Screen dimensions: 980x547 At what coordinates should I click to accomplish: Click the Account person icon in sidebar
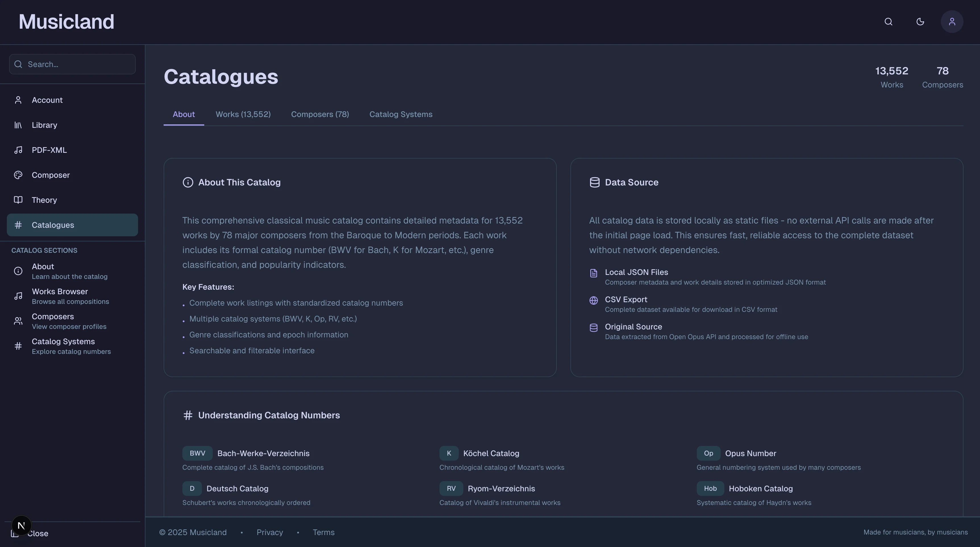click(x=18, y=100)
